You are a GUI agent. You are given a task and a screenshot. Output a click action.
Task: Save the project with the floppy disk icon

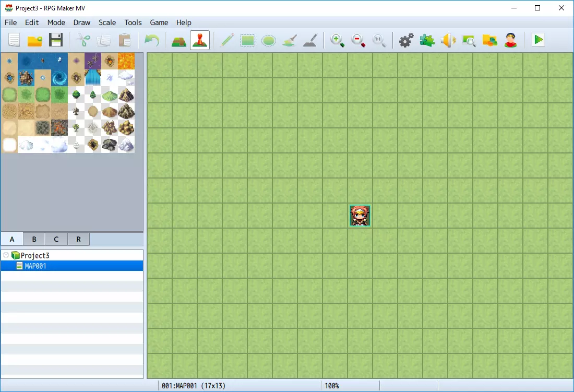coord(56,40)
